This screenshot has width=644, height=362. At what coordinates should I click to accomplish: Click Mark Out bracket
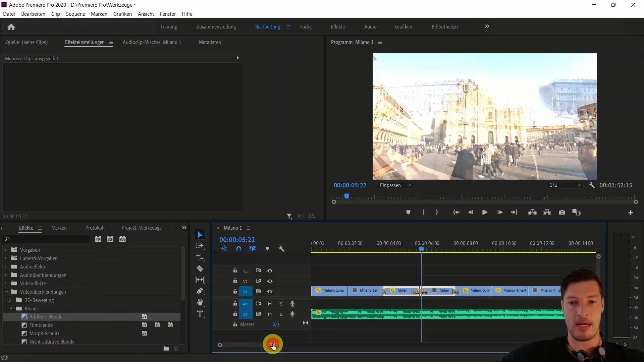click(437, 212)
